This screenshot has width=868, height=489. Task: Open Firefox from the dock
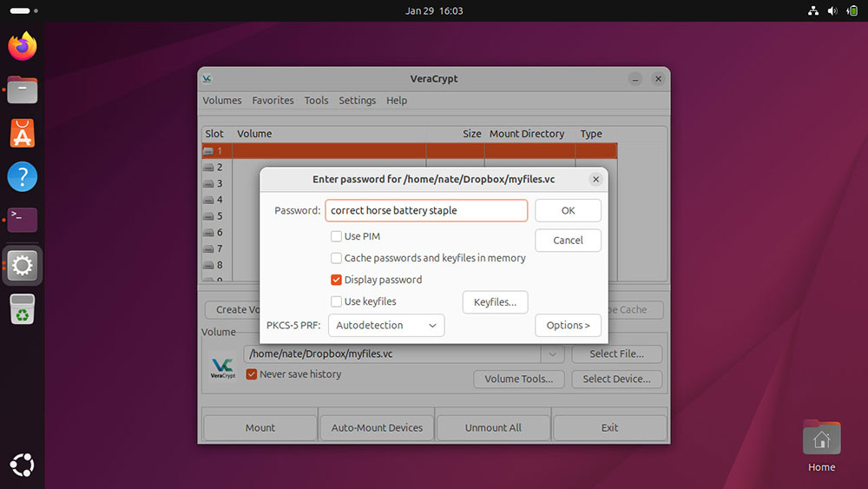(23, 46)
